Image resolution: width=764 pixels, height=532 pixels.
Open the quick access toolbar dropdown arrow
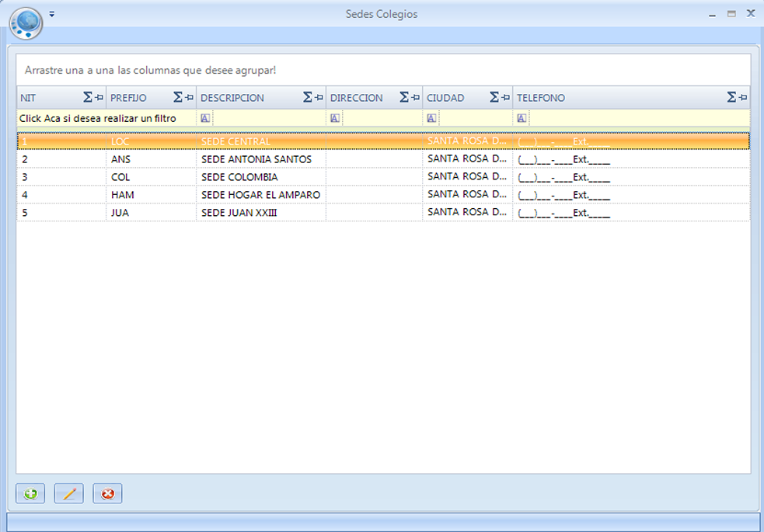tap(51, 14)
